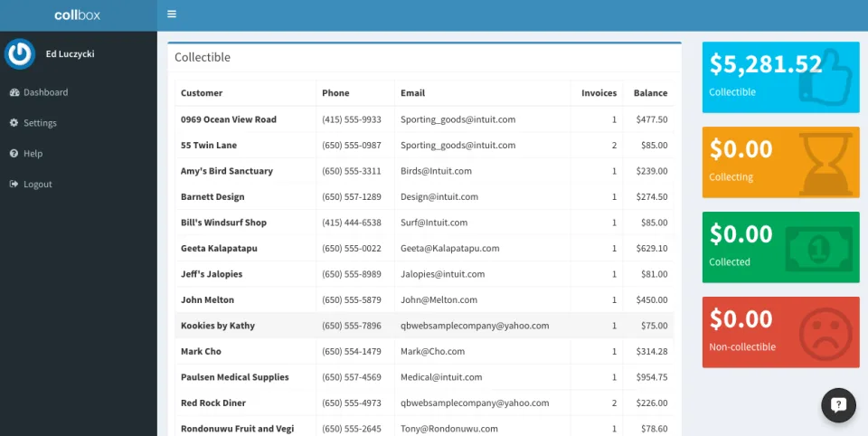The width and height of the screenshot is (868, 436).
Task: Click the collbox logo
Action: point(78,15)
